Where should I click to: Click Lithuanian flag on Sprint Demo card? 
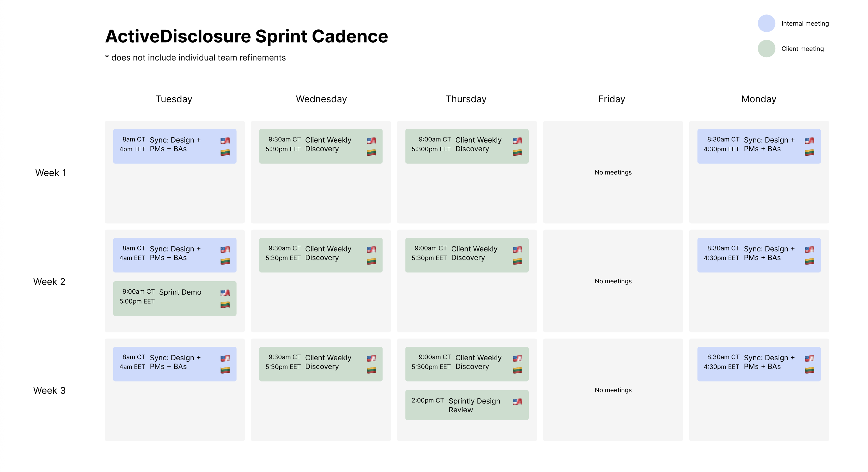(225, 305)
